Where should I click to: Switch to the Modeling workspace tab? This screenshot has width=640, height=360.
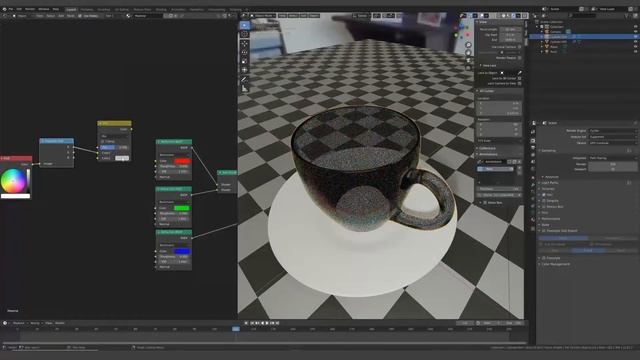point(87,9)
